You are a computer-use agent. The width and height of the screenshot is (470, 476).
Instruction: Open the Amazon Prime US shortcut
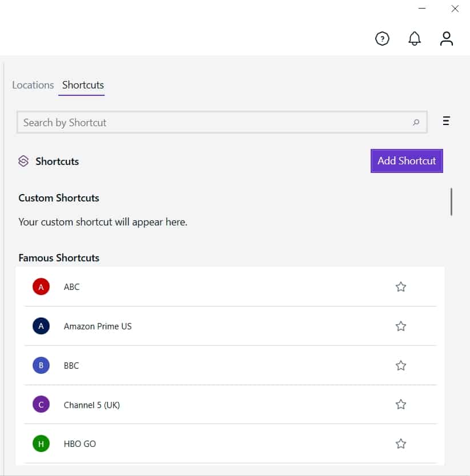coord(230,326)
